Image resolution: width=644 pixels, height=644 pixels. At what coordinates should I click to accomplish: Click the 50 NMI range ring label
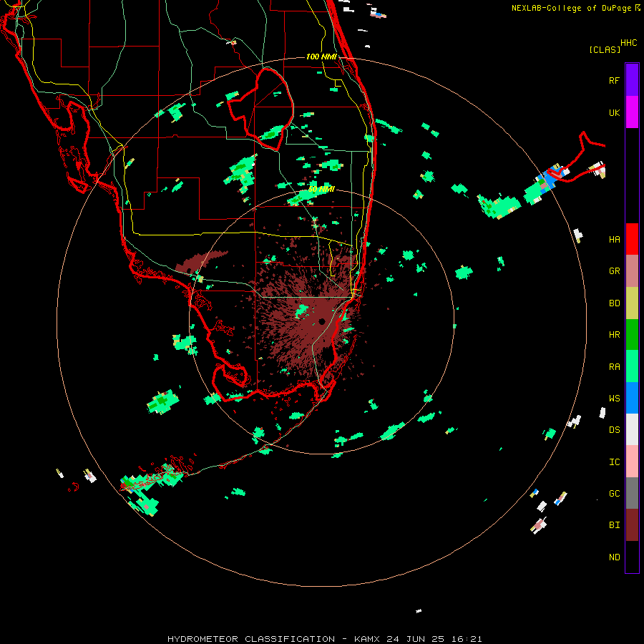pyautogui.click(x=321, y=189)
